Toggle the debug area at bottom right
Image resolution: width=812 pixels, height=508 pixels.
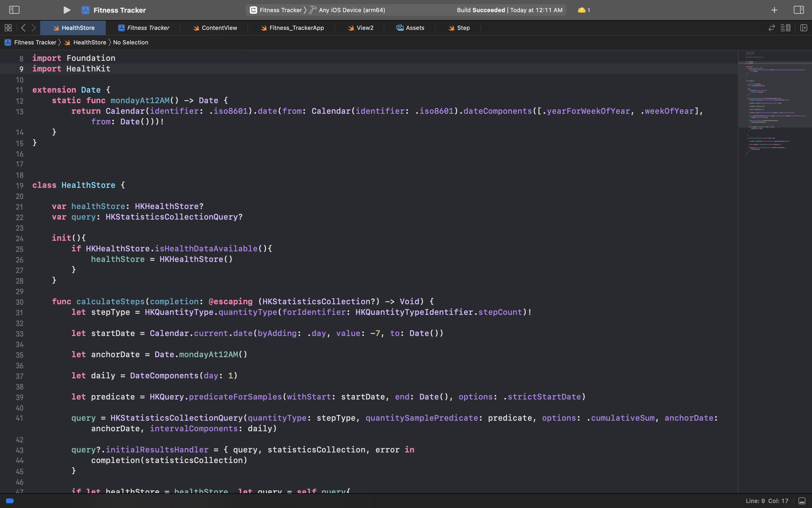pos(802,501)
